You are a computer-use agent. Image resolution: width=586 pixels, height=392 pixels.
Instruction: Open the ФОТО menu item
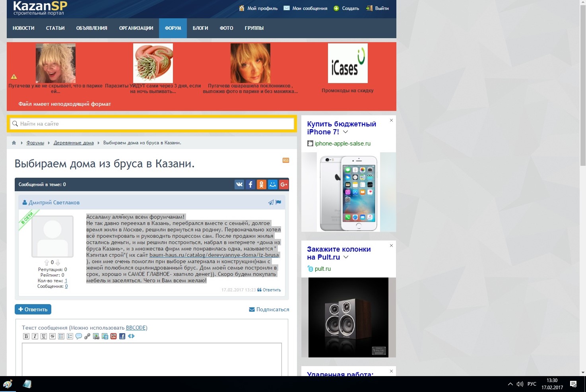click(x=227, y=28)
